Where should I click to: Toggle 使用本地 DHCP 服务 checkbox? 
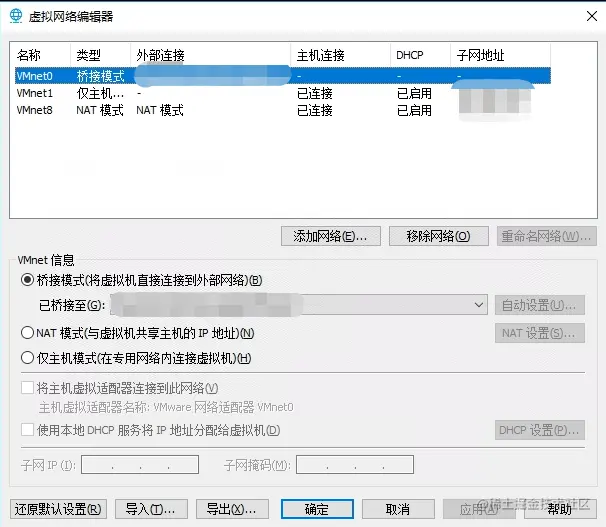27,430
